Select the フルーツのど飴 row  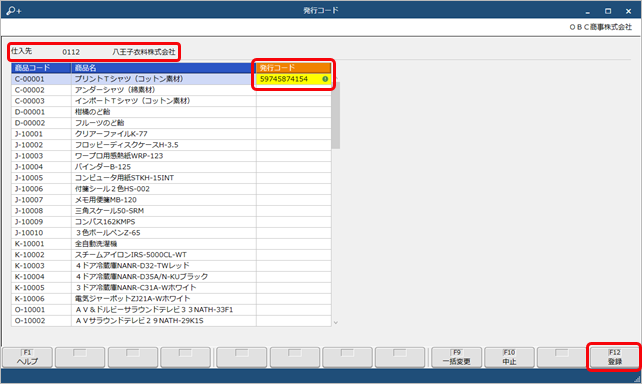pyautogui.click(x=171, y=123)
